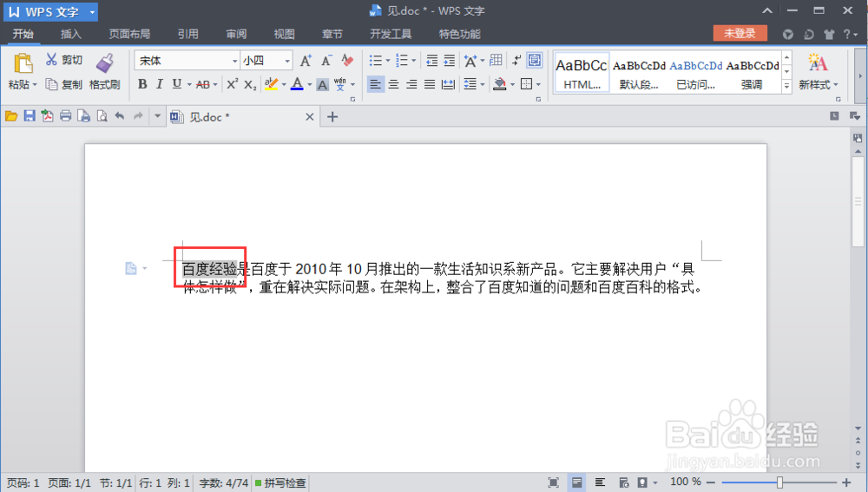
Task: Expand numbered list dropdown arrow
Action: click(x=413, y=61)
